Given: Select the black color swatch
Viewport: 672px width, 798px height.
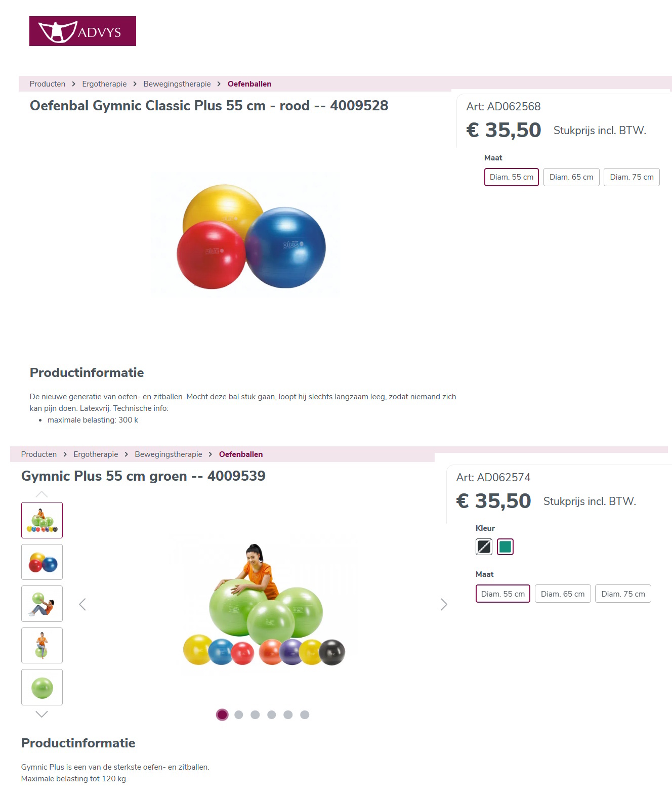Looking at the screenshot, I should click(484, 547).
